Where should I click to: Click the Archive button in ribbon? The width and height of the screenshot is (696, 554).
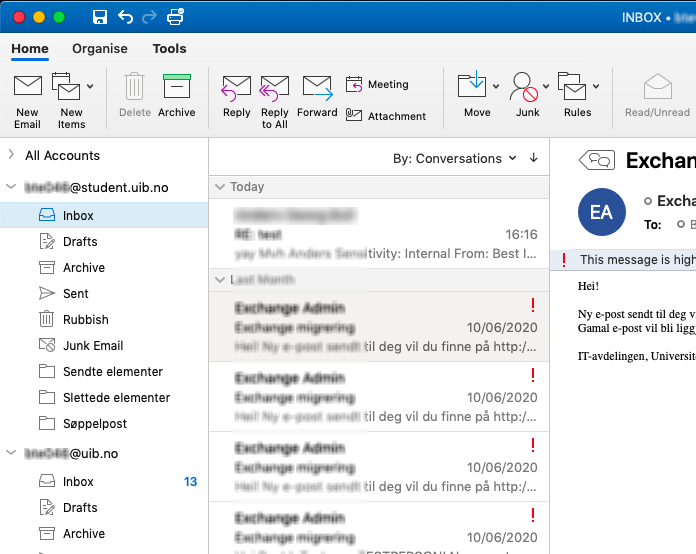[176, 88]
